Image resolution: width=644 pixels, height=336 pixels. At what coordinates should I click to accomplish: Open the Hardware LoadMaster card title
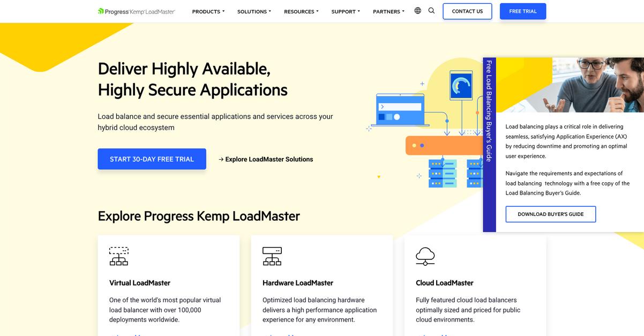click(298, 283)
